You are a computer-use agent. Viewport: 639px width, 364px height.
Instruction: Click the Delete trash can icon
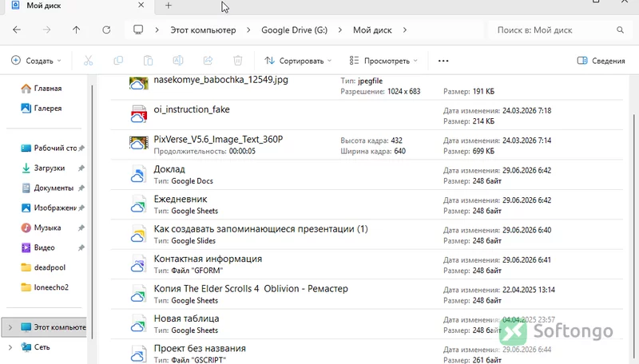(x=237, y=61)
